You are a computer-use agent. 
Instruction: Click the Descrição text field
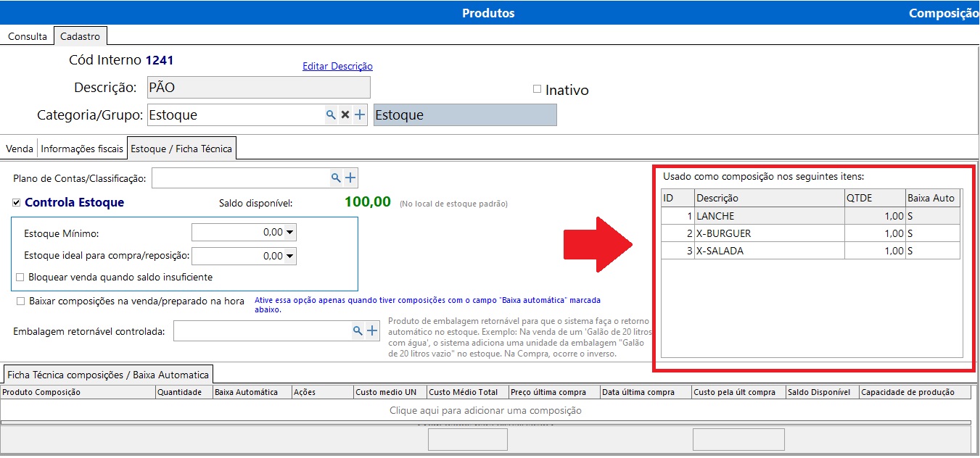(258, 88)
